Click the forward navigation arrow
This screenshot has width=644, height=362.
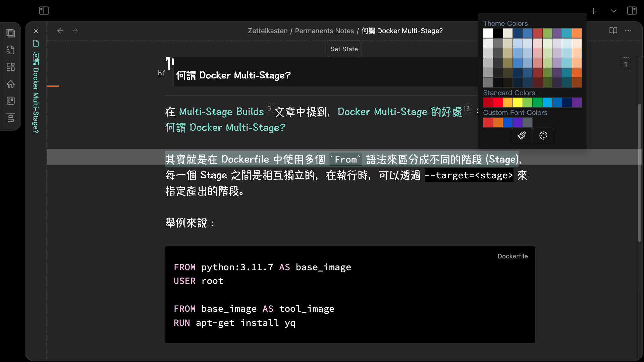coord(75,31)
